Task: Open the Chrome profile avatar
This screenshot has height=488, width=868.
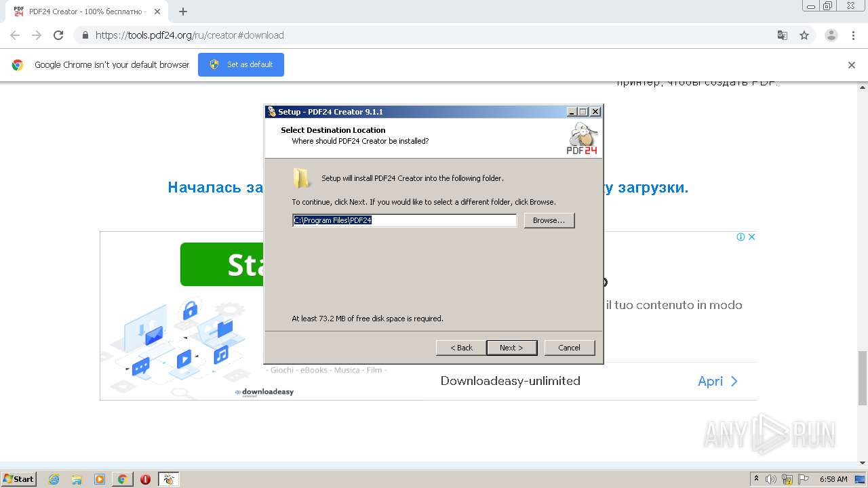Action: coord(831,35)
